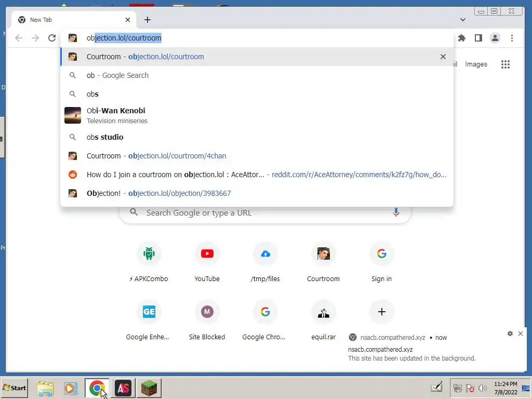
Task: Add a new shortcut with plus tile
Action: 381,312
